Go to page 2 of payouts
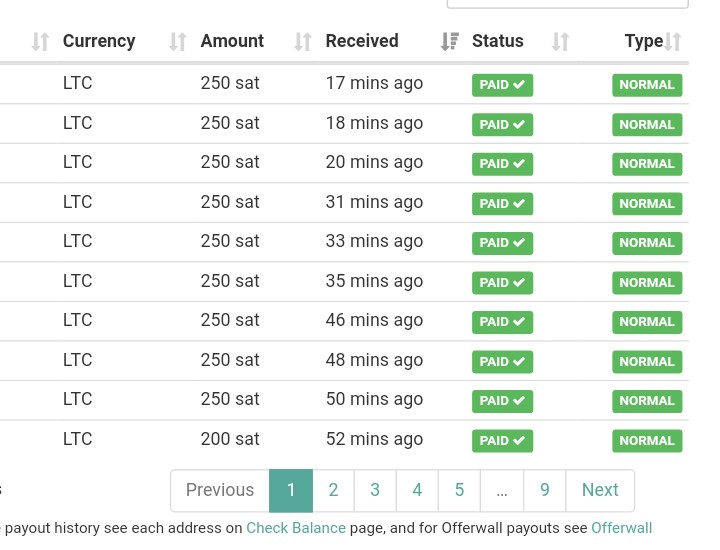This screenshot has height=550, width=720. click(333, 490)
